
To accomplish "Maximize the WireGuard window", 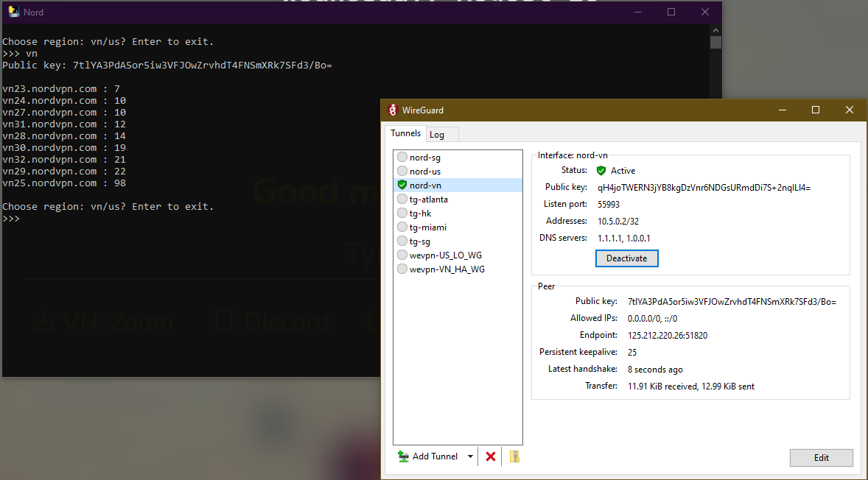I will coord(816,110).
